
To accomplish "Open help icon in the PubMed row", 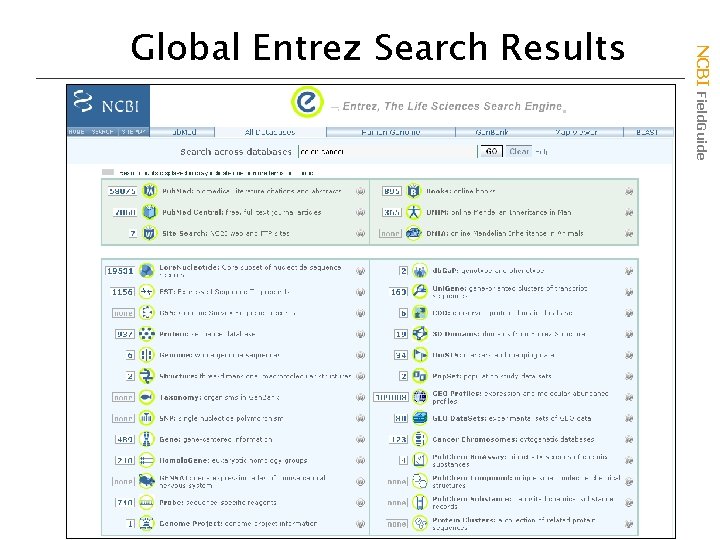I will click(x=360, y=191).
